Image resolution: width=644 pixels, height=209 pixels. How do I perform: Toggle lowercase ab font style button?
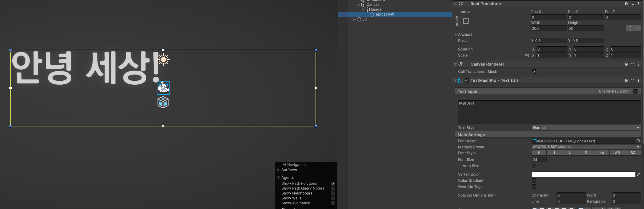point(602,153)
